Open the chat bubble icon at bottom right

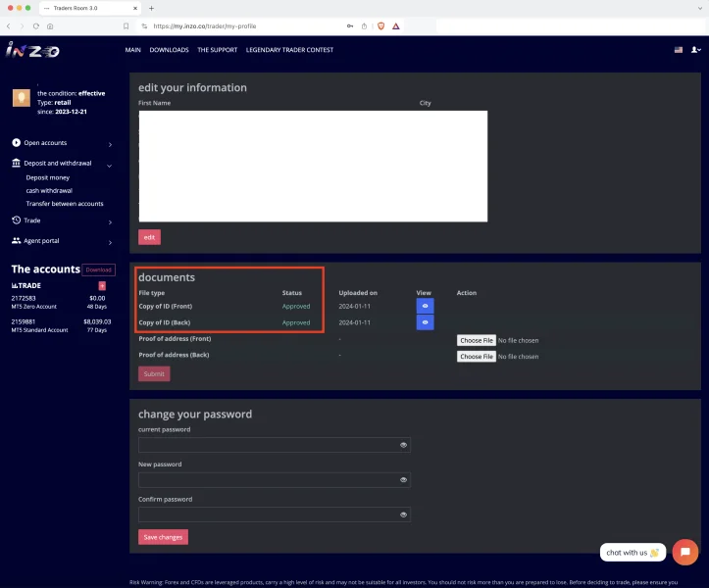click(x=684, y=552)
